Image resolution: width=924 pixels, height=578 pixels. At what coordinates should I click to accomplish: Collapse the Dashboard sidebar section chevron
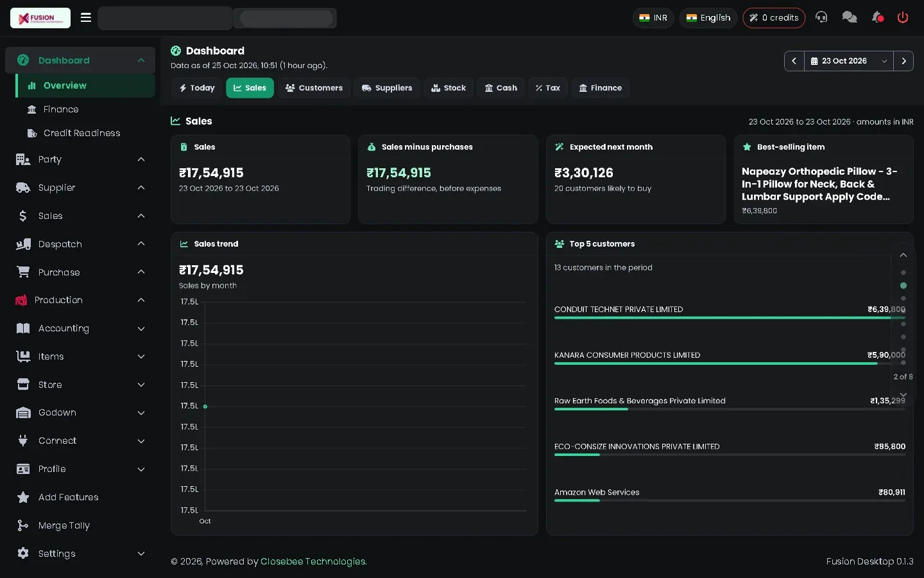[x=141, y=60]
